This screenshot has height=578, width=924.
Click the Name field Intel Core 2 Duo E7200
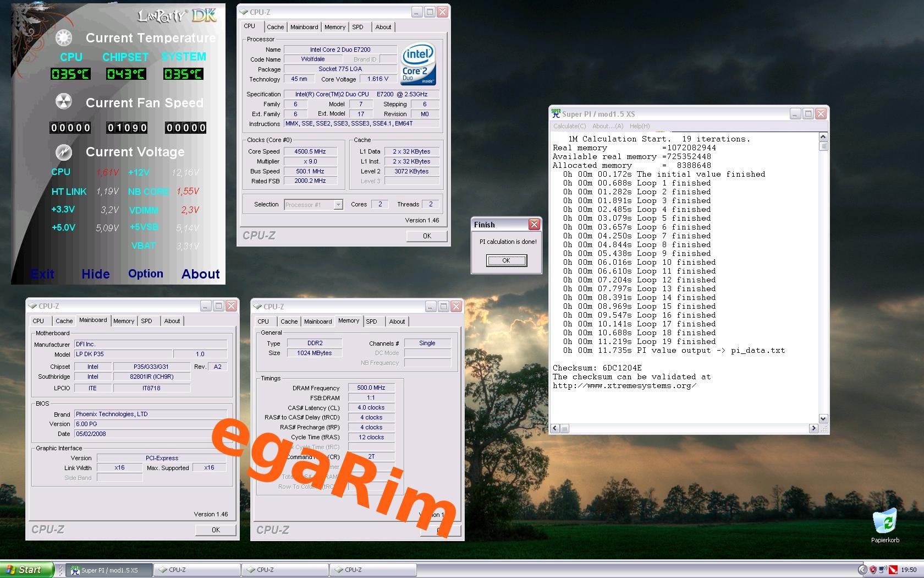pos(340,50)
